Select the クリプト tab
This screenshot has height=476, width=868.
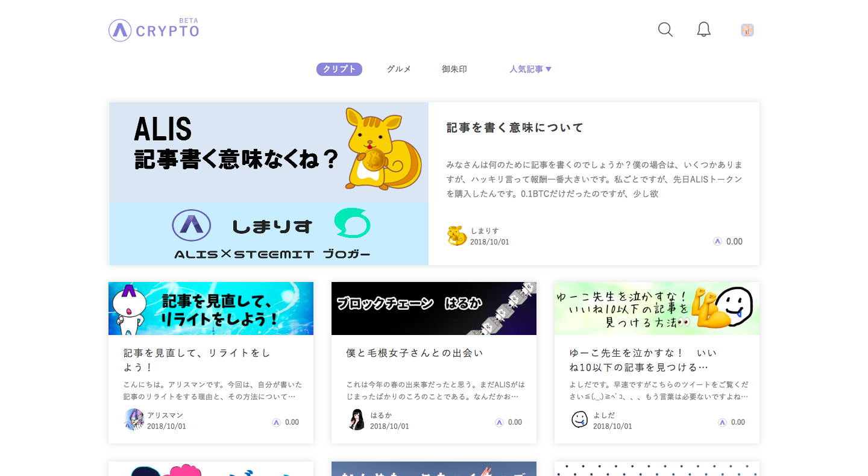click(339, 69)
